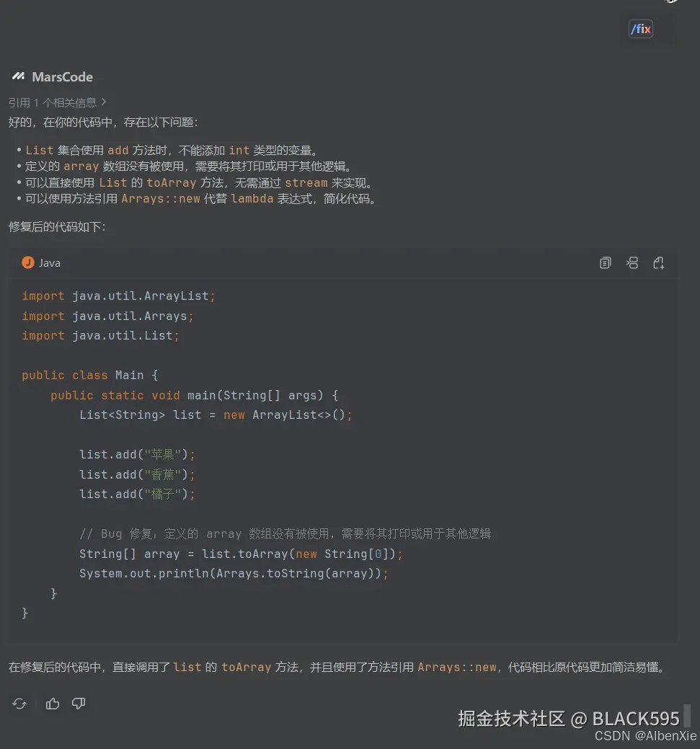This screenshot has width=700, height=749.
Task: Click the Java language icon
Action: pos(28,262)
